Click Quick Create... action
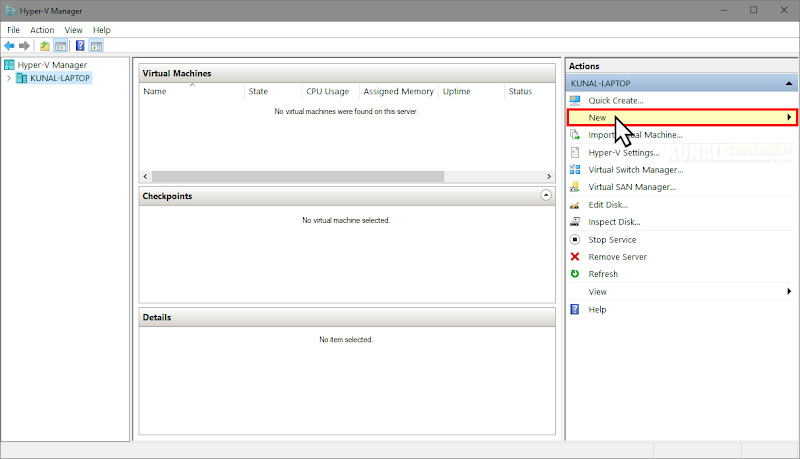800x459 pixels. point(616,100)
